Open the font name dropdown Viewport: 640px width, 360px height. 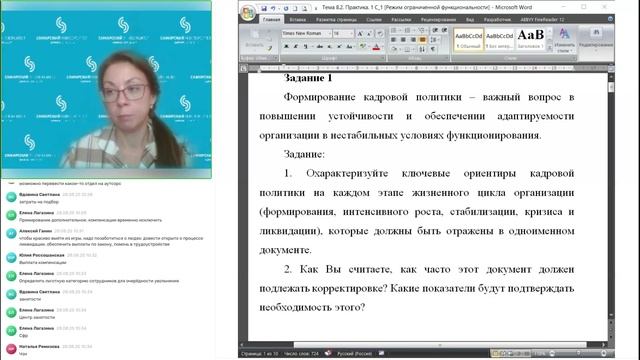[329, 33]
